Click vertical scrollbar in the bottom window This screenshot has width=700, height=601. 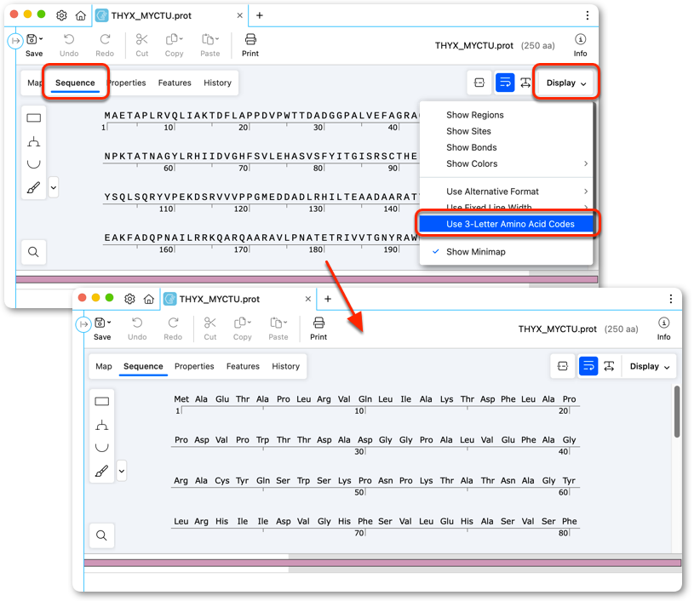point(677,412)
